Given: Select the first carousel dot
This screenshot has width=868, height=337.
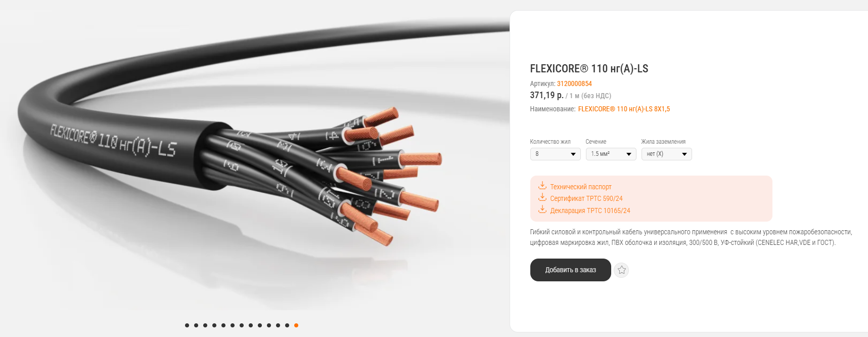Looking at the screenshot, I should (x=187, y=325).
